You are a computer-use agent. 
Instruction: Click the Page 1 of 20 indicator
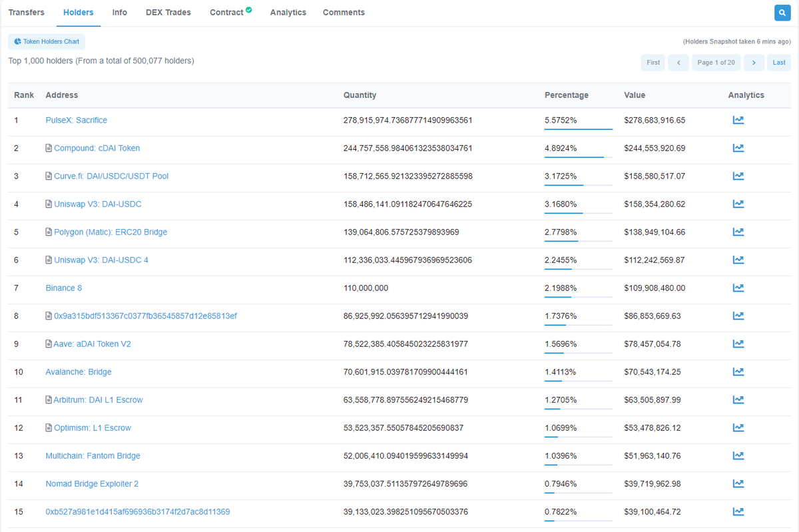pyautogui.click(x=716, y=63)
